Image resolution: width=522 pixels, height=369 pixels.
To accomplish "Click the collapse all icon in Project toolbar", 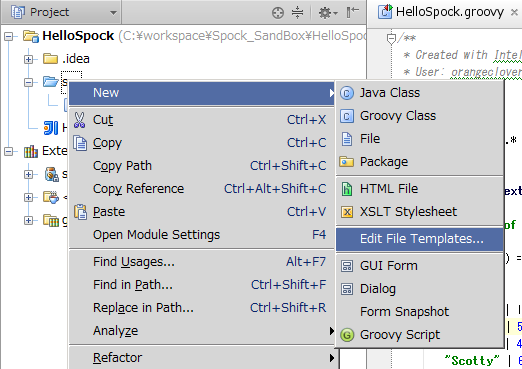I will pos(297,13).
